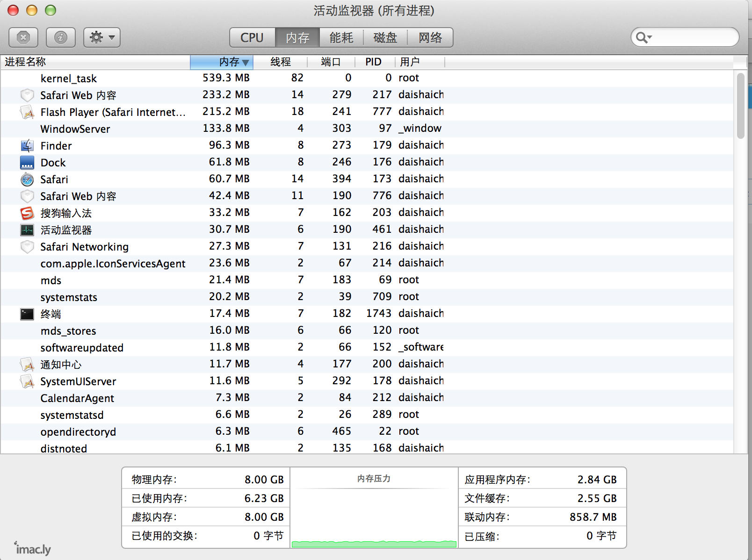Image resolution: width=752 pixels, height=560 pixels.
Task: Switch to the 网络 tab
Action: click(x=430, y=37)
